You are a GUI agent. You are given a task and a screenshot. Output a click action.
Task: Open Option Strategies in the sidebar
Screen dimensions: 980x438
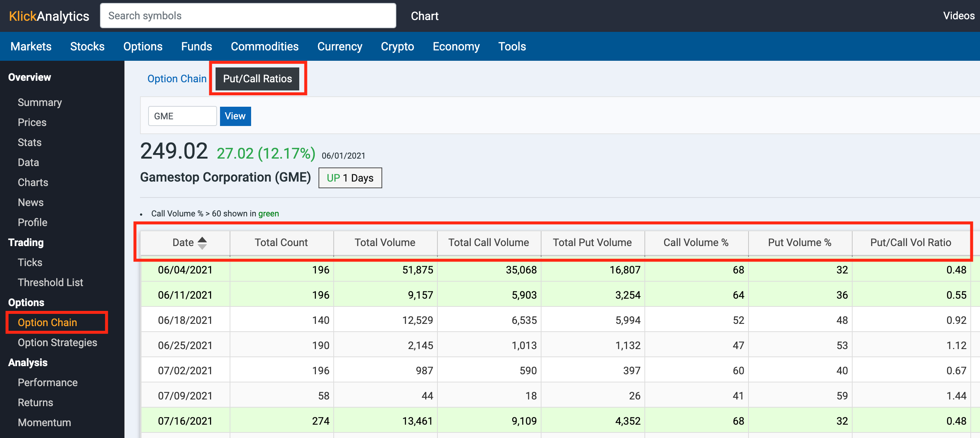point(57,342)
